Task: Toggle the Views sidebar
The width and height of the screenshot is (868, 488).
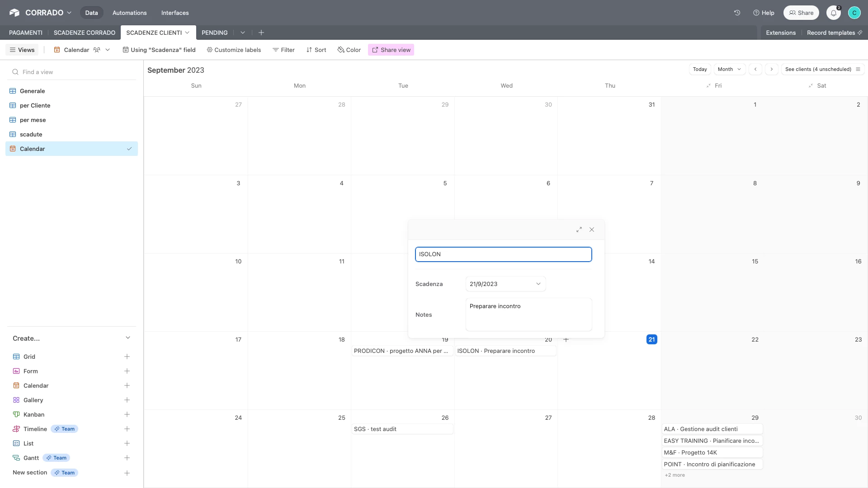Action: [x=22, y=50]
